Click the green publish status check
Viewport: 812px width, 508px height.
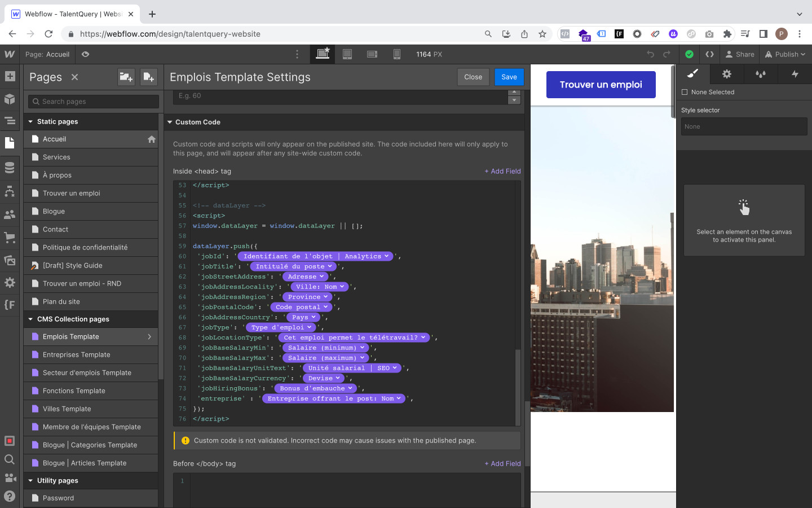point(689,54)
